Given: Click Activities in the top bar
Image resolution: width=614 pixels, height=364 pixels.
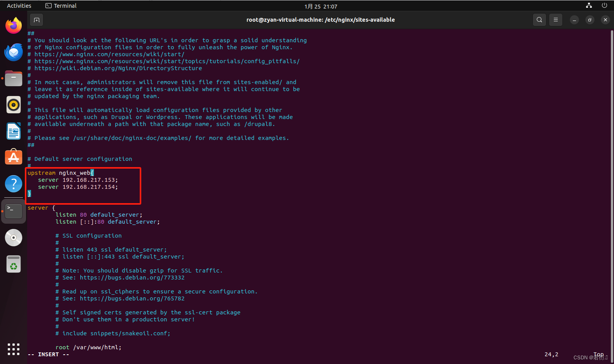Looking at the screenshot, I should pyautogui.click(x=19, y=6).
